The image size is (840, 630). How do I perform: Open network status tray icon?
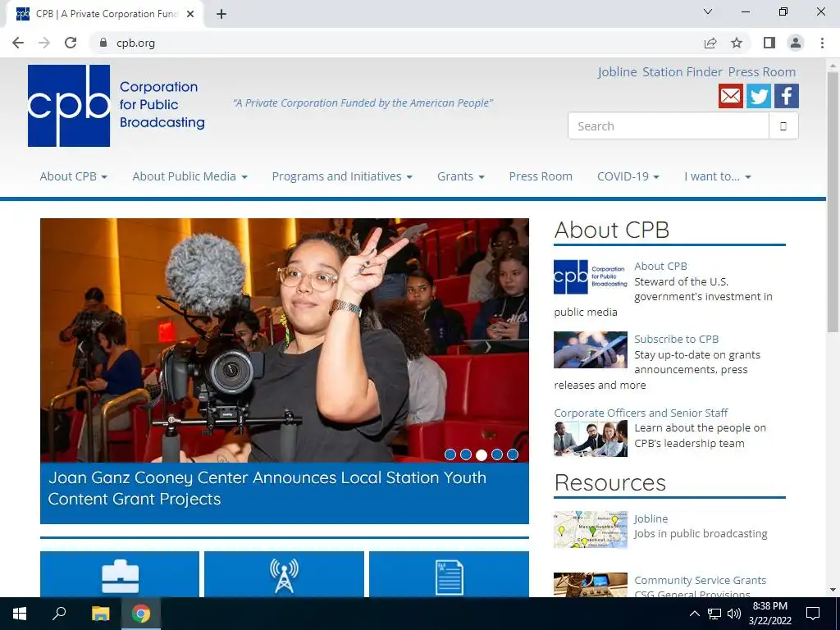[714, 614]
